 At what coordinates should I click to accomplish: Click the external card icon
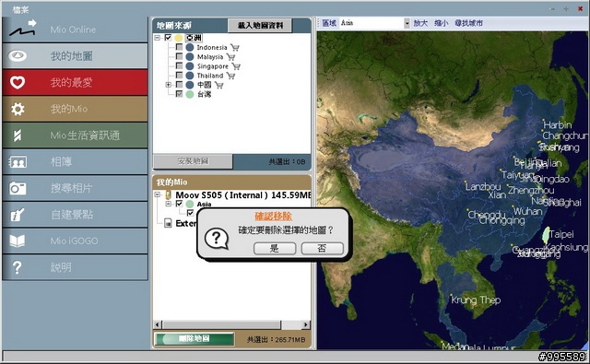pyautogui.click(x=169, y=223)
